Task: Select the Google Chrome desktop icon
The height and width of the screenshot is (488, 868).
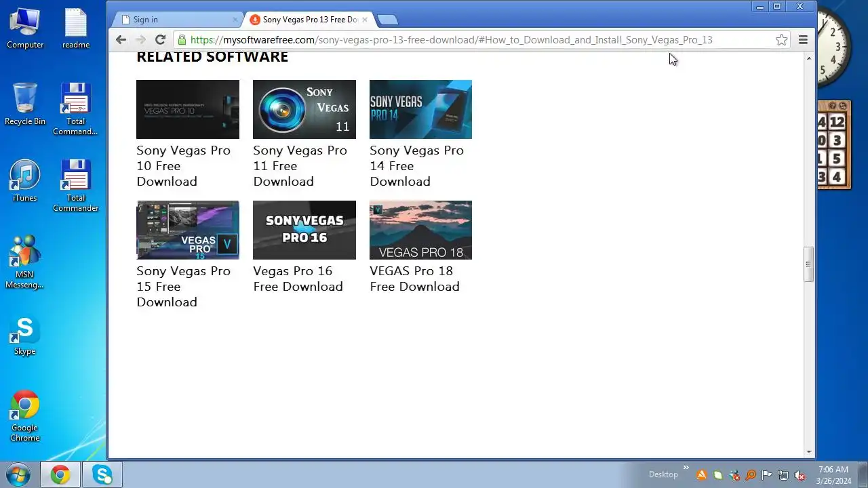Action: [x=25, y=416]
